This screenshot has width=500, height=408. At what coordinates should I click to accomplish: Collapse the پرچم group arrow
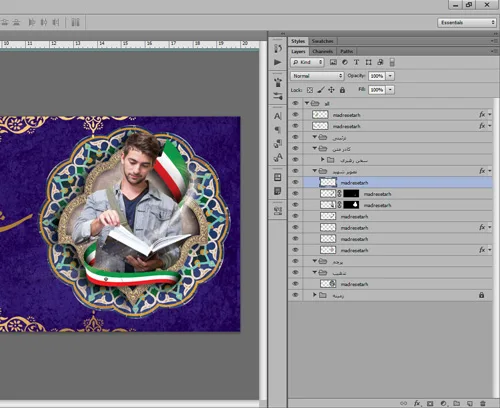click(x=315, y=261)
